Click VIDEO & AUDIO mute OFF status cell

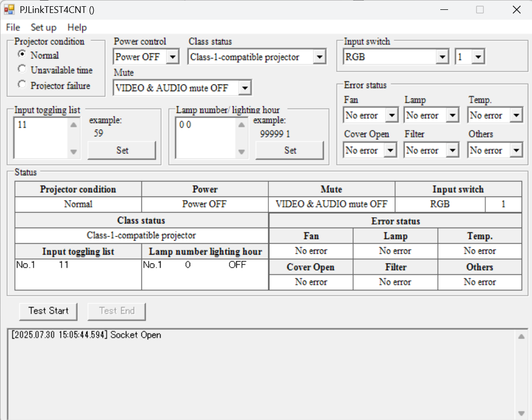332,204
